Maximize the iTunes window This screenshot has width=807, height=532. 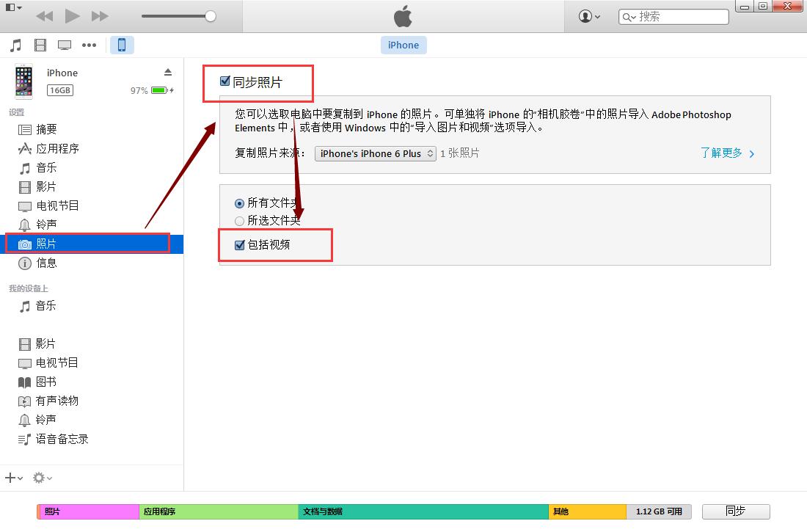click(x=763, y=6)
